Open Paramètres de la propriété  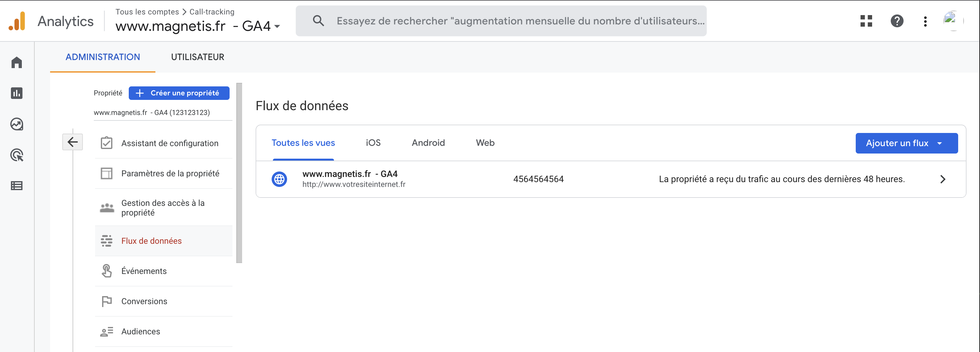click(x=163, y=173)
